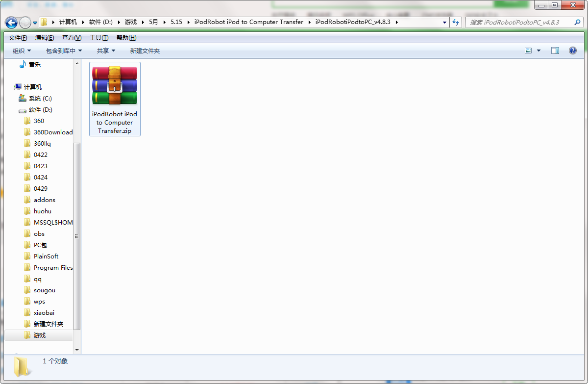Image resolution: width=588 pixels, height=384 pixels.
Task: Toggle the preview pane icon
Action: pos(555,51)
